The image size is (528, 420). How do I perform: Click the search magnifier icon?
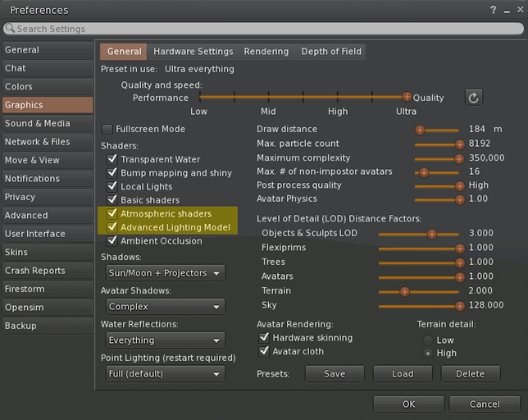tap(11, 29)
